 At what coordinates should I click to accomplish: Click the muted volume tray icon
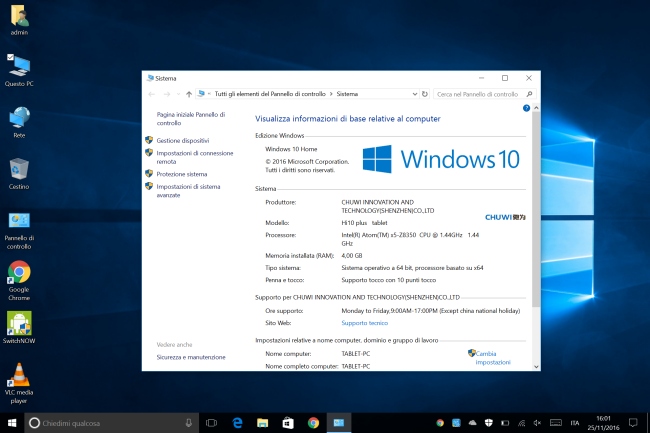point(538,423)
